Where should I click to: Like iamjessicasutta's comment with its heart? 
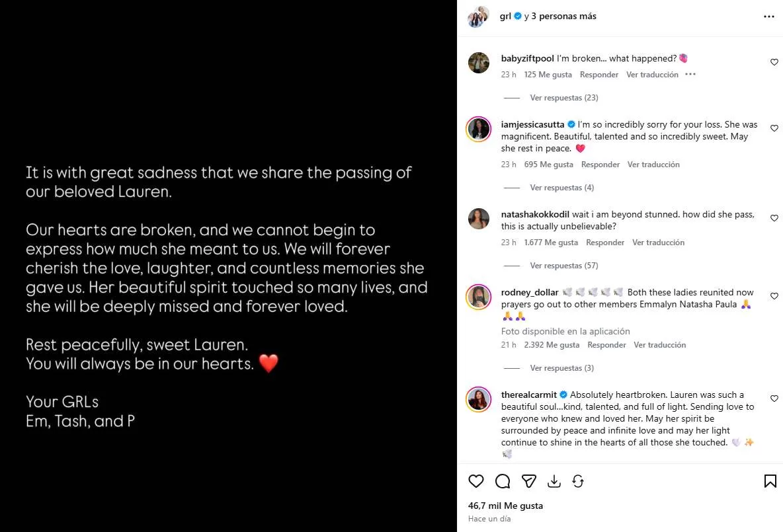774,128
